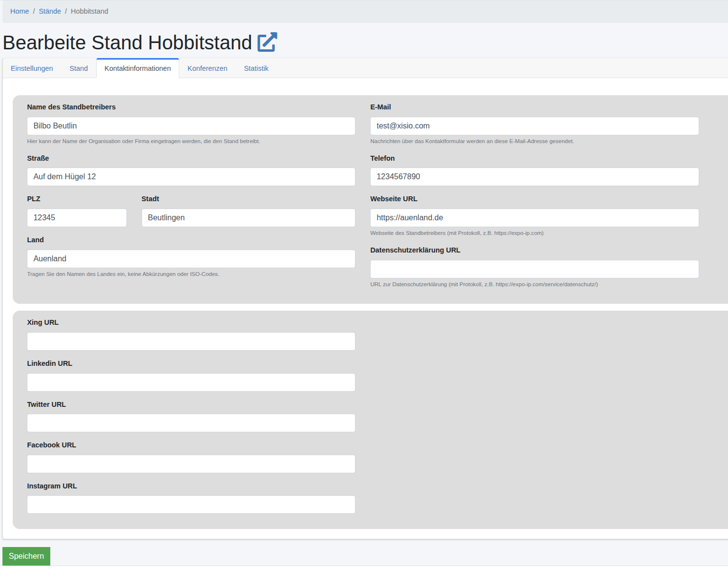Open the external link icon beside the title
The image size is (728, 569).
click(267, 42)
